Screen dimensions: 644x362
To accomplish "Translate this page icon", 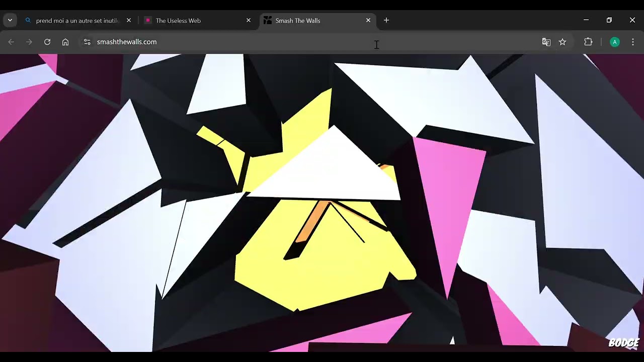I will 546,42.
